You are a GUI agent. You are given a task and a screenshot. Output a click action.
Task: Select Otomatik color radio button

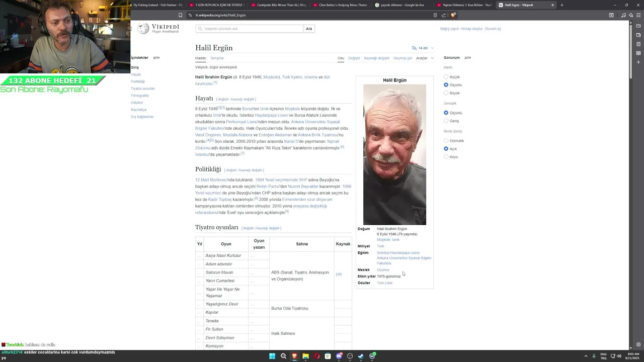coord(446,141)
